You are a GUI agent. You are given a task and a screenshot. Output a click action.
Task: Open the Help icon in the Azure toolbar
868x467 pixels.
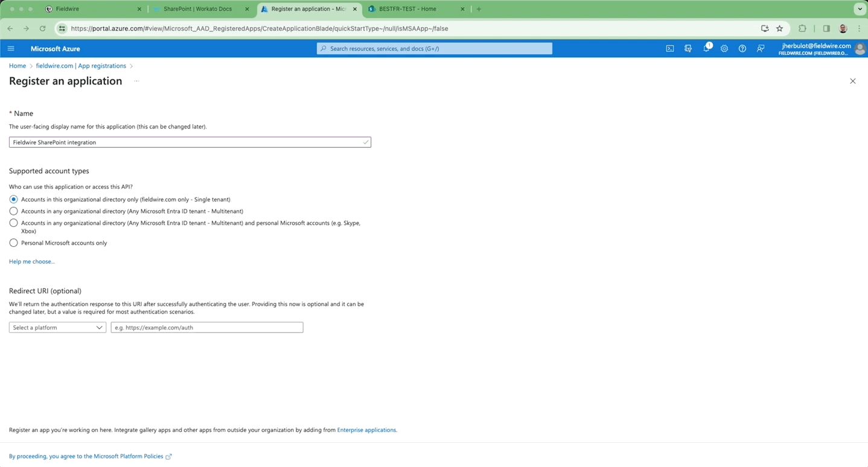point(742,48)
